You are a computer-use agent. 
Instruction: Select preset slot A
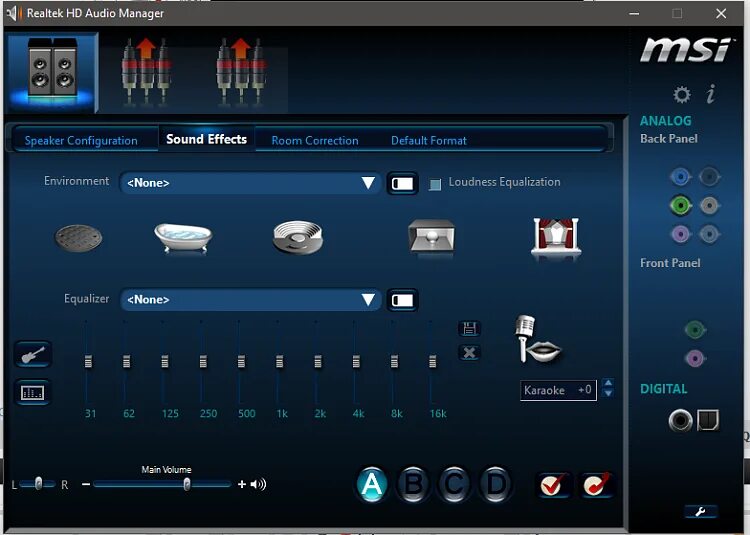point(372,484)
